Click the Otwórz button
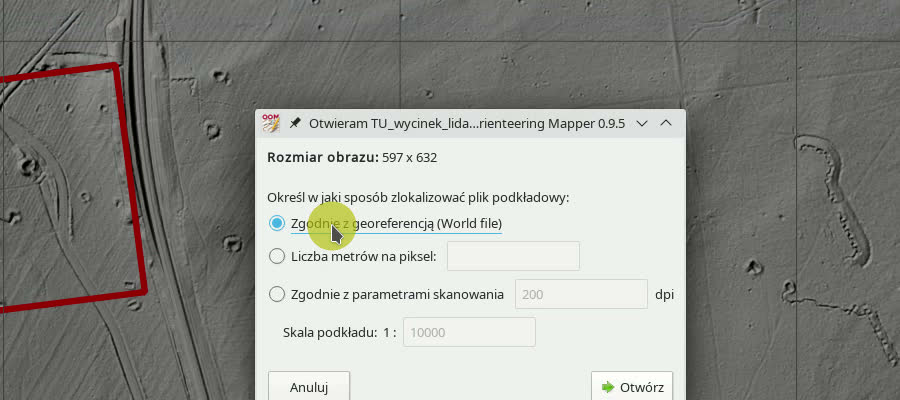 [x=632, y=387]
